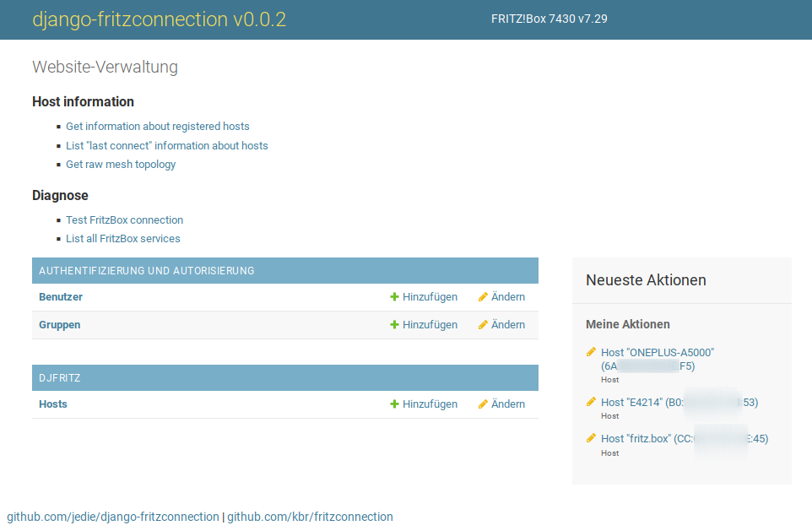Open Get information about registered hosts

(x=158, y=127)
